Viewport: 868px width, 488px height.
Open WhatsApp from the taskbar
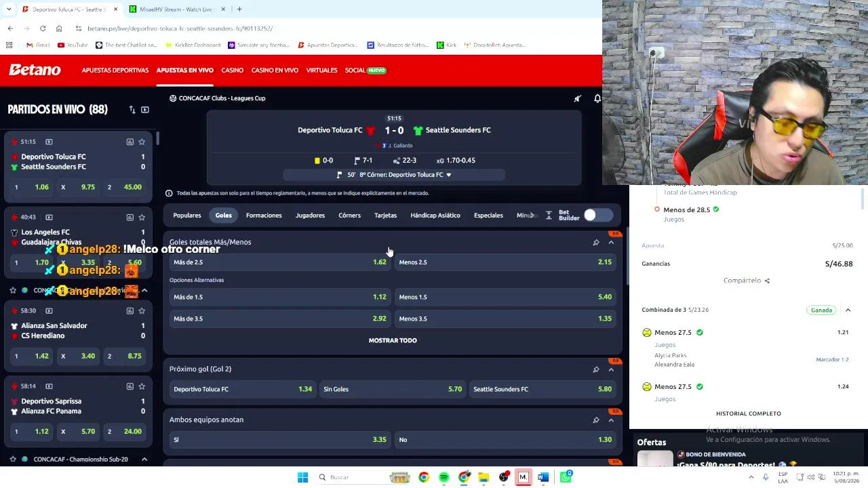pyautogui.click(x=565, y=477)
